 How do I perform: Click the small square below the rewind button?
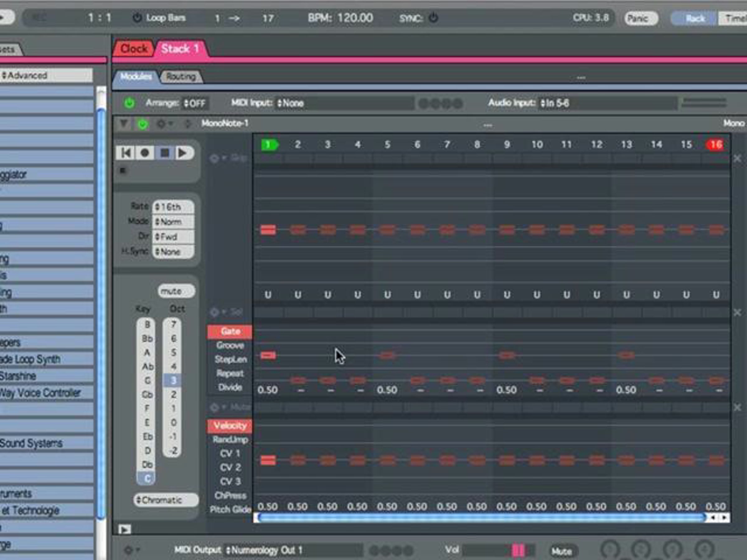click(x=123, y=170)
